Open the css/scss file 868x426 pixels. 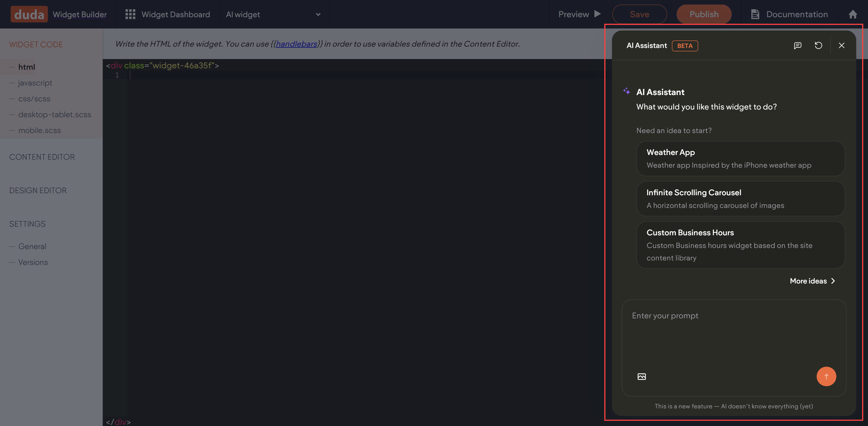(34, 99)
